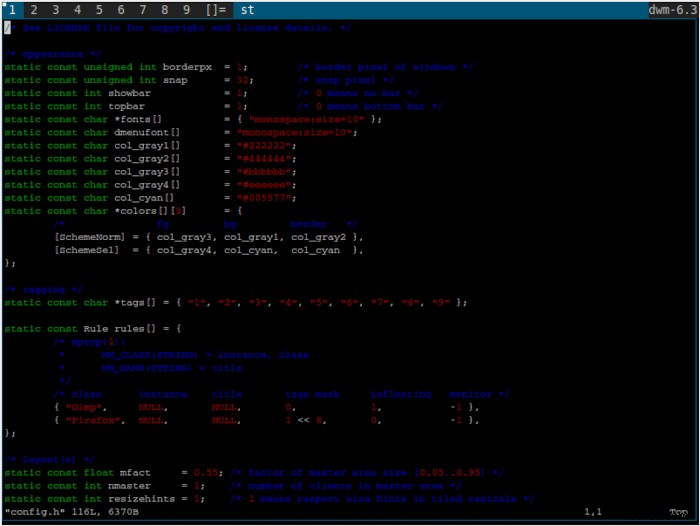This screenshot has width=700, height=526.
Task: Click the 0.55 mfact value
Action: [x=206, y=473]
